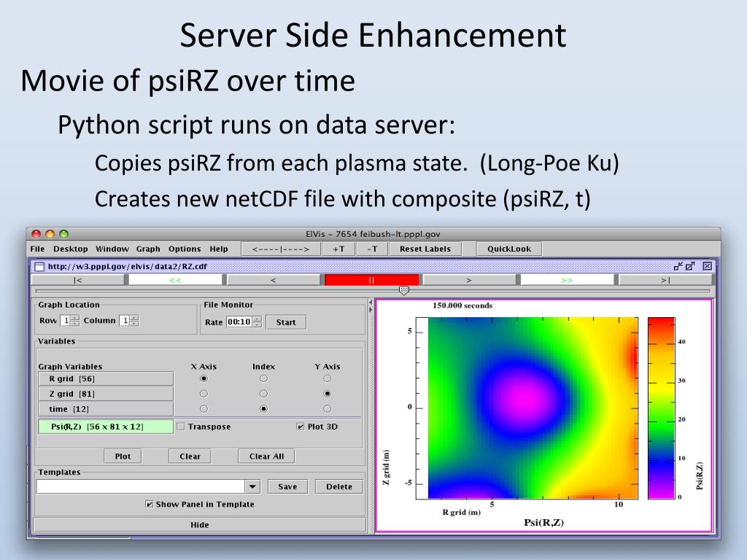Click the Reset Labels button
The height and width of the screenshot is (560, 747).
pos(425,249)
